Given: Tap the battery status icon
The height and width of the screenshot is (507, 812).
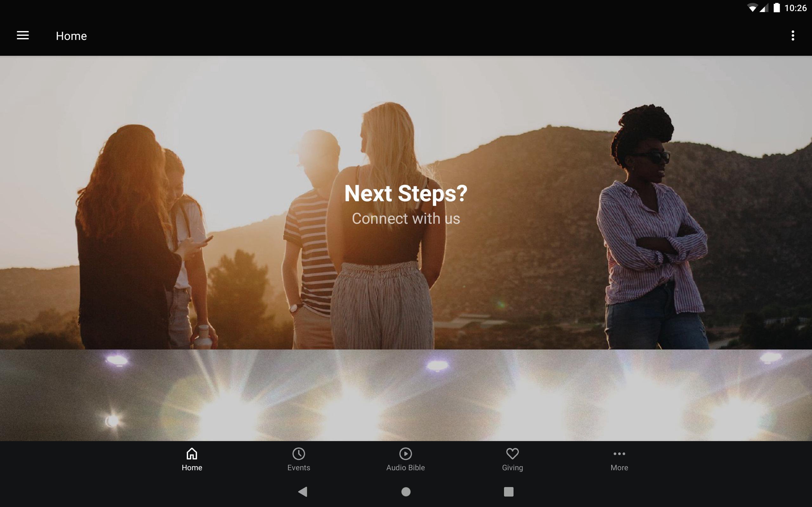Looking at the screenshot, I should (x=776, y=8).
